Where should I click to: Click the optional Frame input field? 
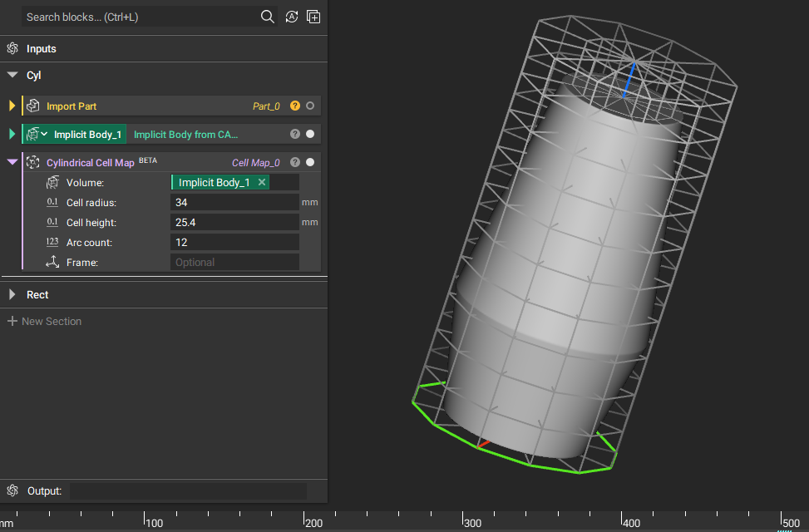pos(234,262)
